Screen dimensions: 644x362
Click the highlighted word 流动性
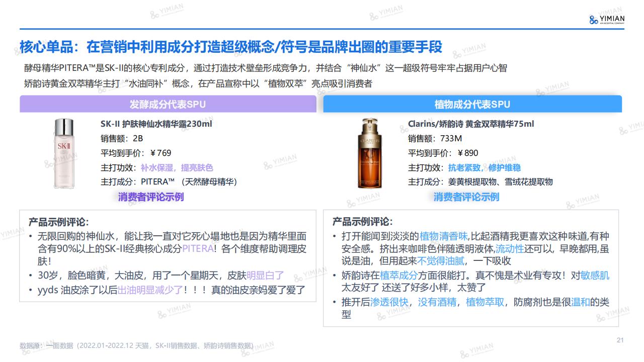point(509,248)
